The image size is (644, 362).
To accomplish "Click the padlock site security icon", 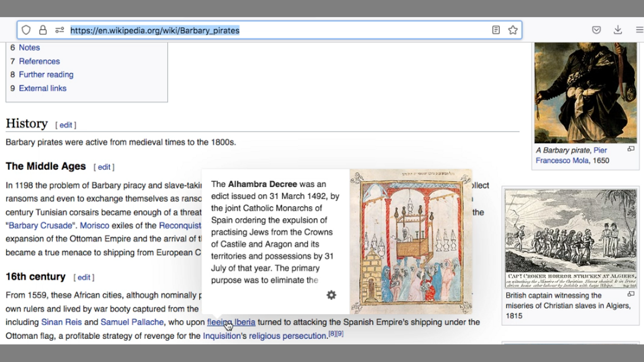I will click(x=43, y=30).
